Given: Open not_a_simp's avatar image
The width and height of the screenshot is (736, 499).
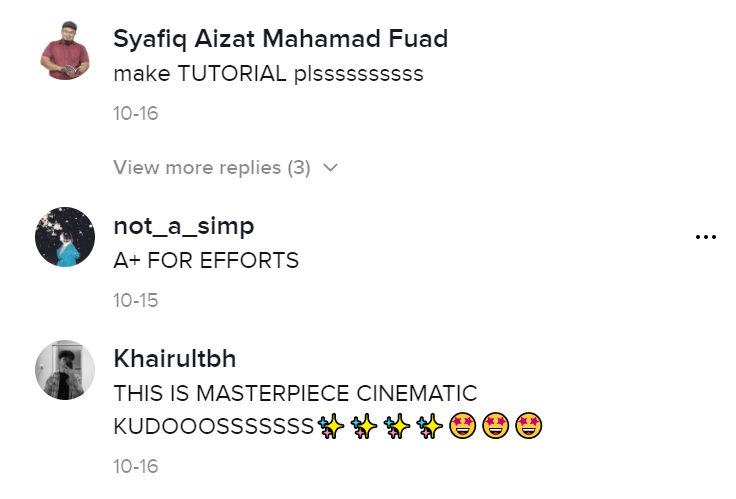Looking at the screenshot, I should 65,237.
